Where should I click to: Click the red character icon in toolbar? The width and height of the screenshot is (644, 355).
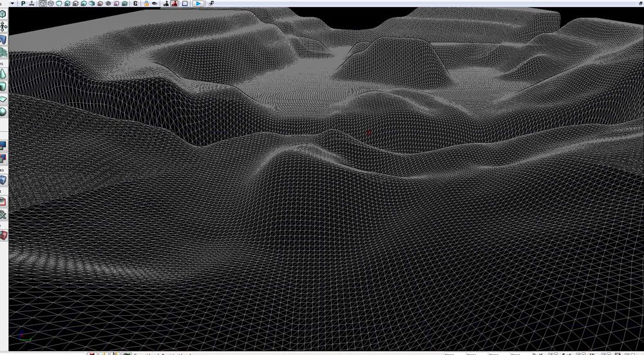tap(175, 3)
